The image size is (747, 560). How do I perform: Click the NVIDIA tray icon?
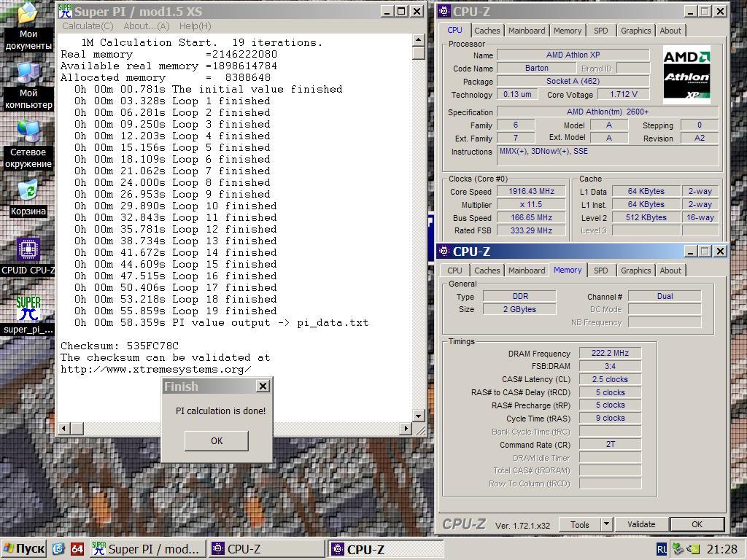click(x=694, y=549)
